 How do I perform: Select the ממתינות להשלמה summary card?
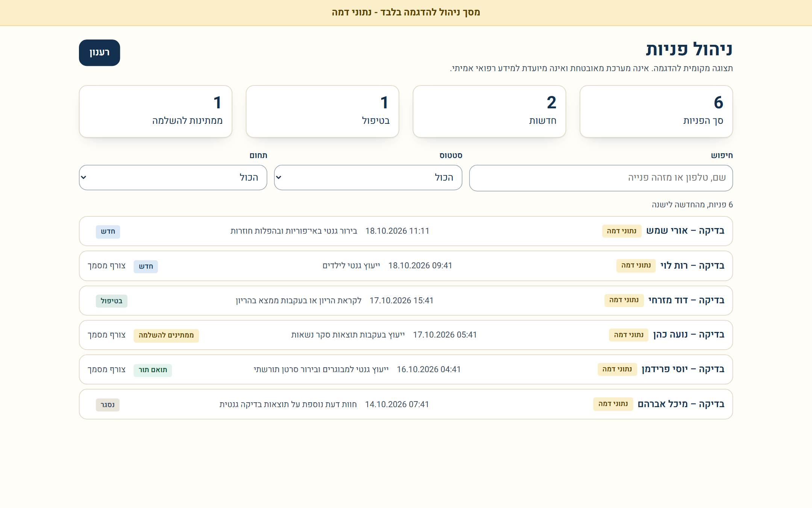(x=155, y=111)
